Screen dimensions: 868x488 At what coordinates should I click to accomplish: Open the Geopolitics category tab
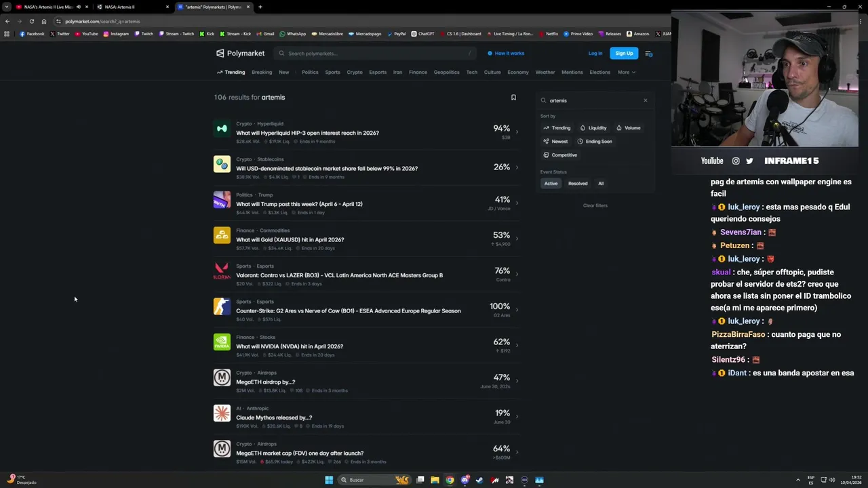click(446, 72)
